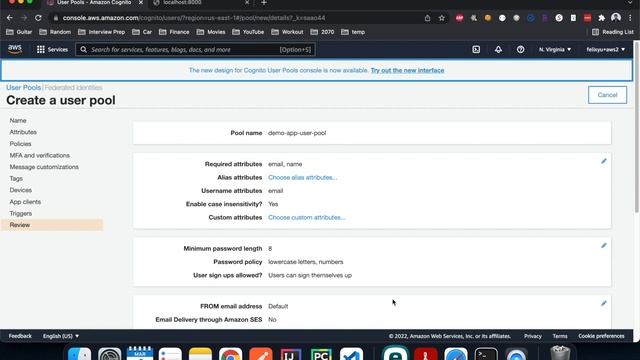
Task: Open the help question mark icon
Action: point(520,49)
